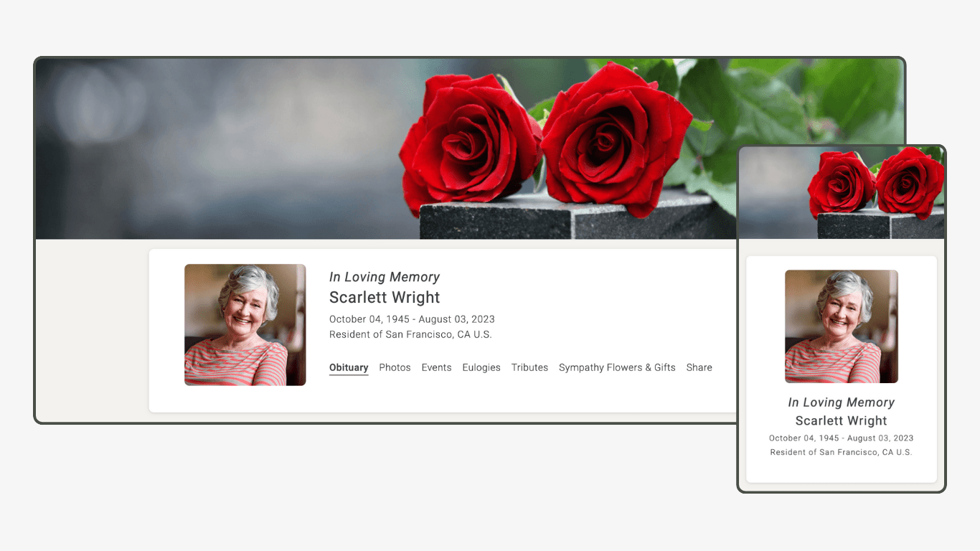This screenshot has width=980, height=551.
Task: Click the mobile view's In Loving Memory text
Action: [x=841, y=402]
